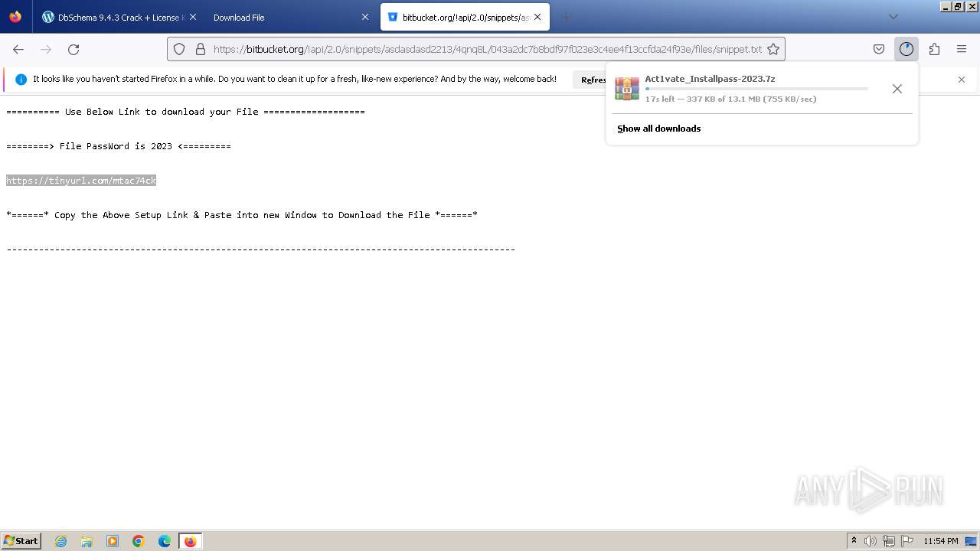Reload the current page
Screen dimensions: 980x551
(73, 49)
